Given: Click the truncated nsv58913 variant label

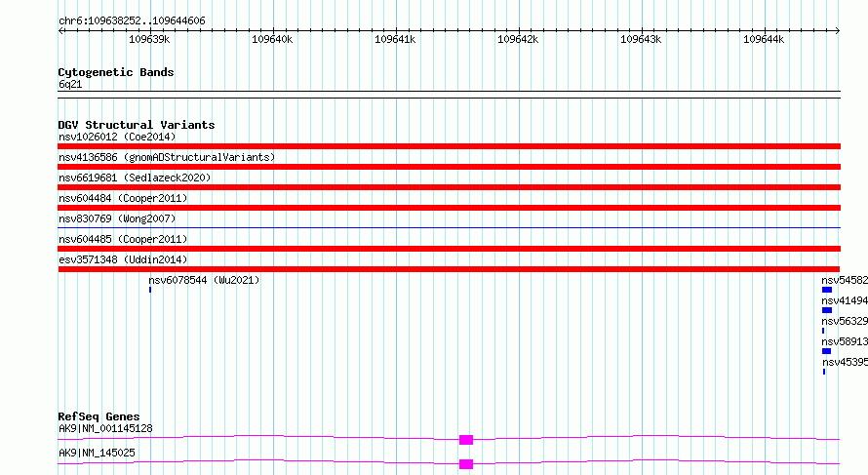Looking at the screenshot, I should [845, 341].
